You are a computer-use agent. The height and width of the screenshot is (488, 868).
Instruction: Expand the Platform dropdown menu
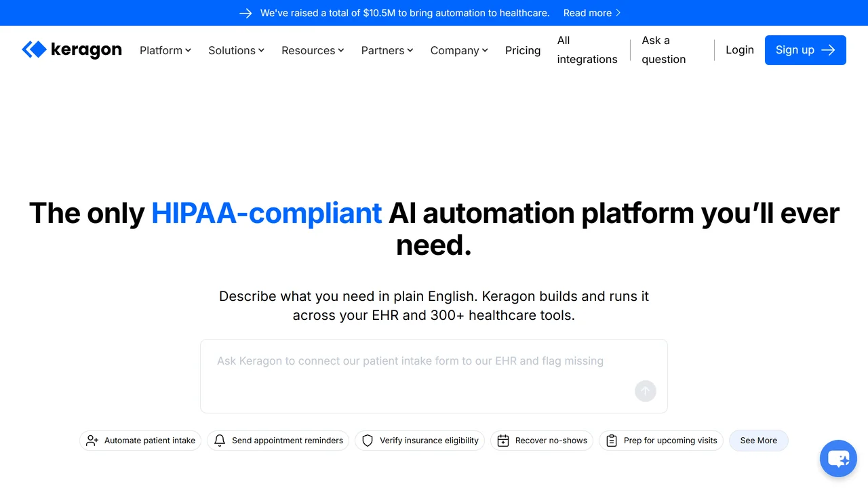pyautogui.click(x=165, y=50)
